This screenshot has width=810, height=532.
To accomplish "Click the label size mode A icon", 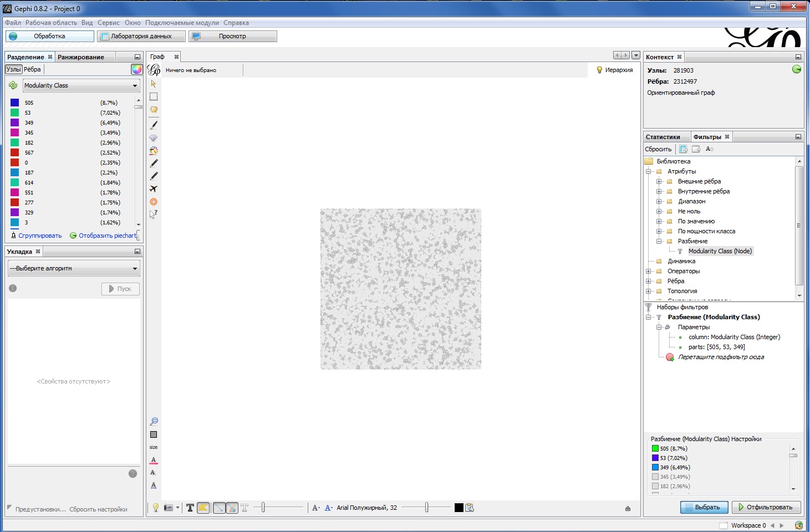I will (x=315, y=508).
